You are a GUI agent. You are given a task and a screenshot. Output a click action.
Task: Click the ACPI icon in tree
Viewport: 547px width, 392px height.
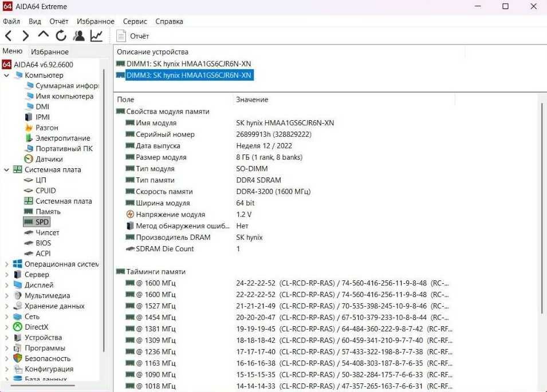pos(29,254)
